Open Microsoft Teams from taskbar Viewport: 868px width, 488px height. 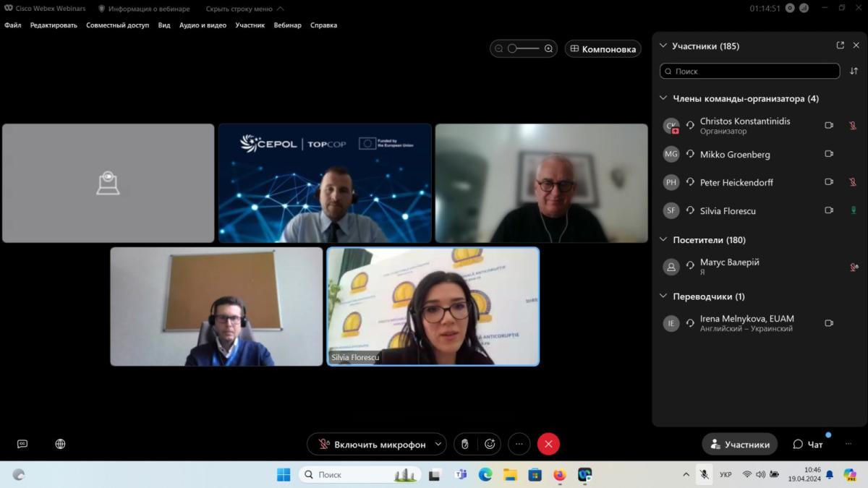460,475
